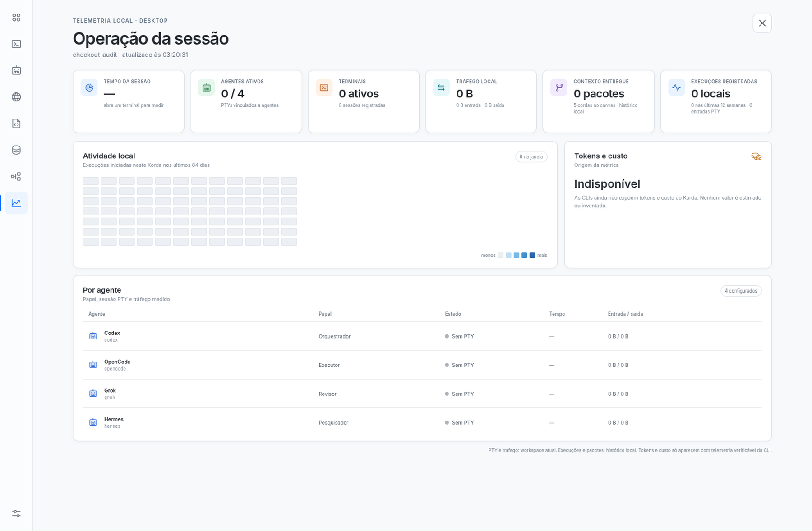Click the '4 configurados' badge
This screenshot has width=812, height=531.
click(741, 291)
